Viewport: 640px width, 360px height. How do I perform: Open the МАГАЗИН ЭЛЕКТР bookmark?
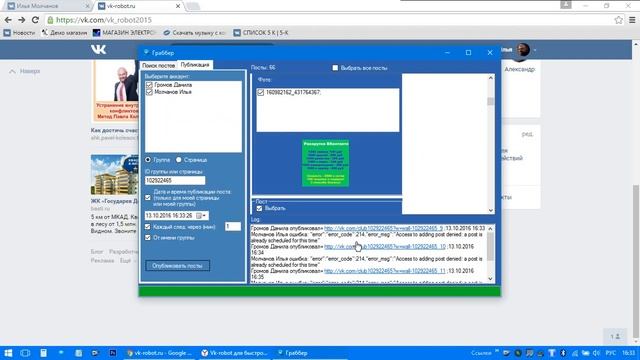tap(124, 33)
